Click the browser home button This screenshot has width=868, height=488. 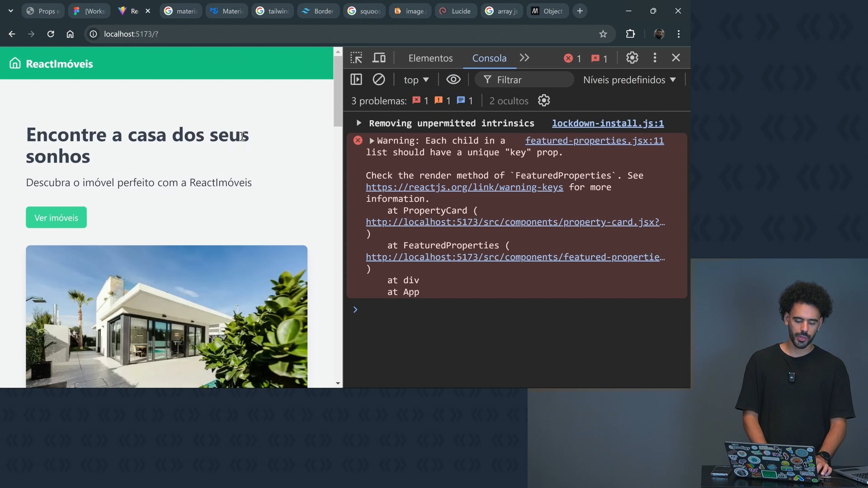[x=70, y=34]
